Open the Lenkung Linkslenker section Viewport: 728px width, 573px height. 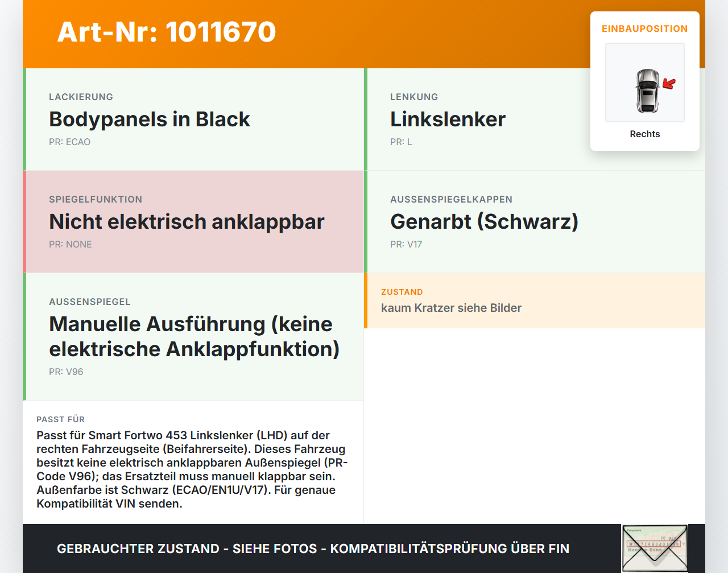(535, 119)
